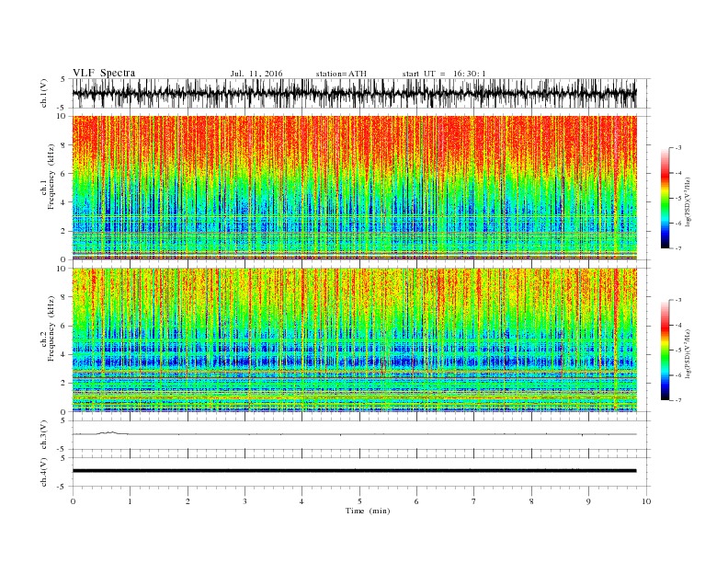Click the "-5" label on ch.2 color bar
The height and width of the screenshot is (563, 728).
pos(678,350)
